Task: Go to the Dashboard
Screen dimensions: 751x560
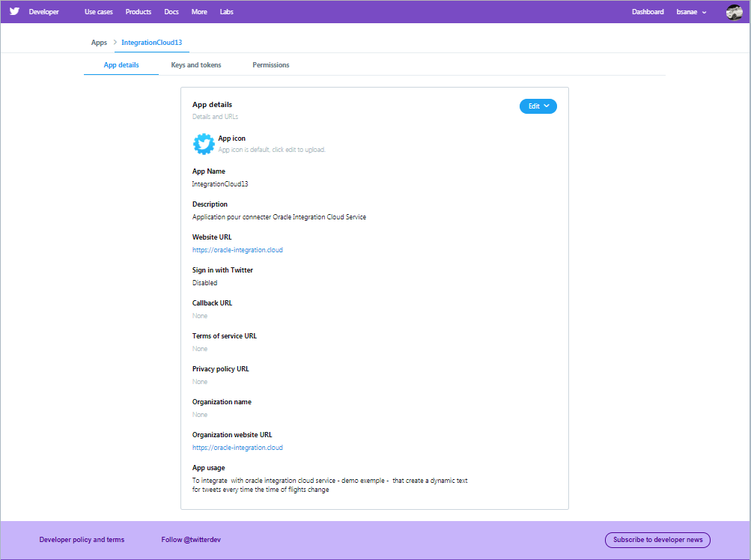Action: [x=647, y=11]
